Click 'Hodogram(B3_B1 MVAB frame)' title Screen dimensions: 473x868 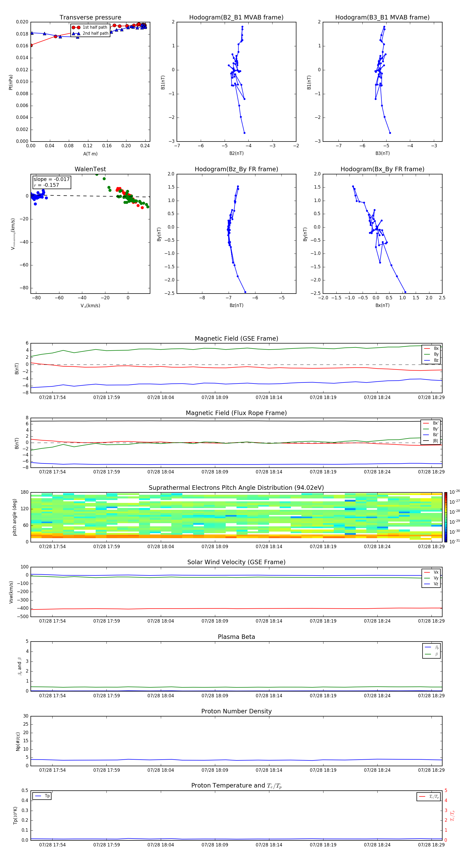[x=382, y=18]
